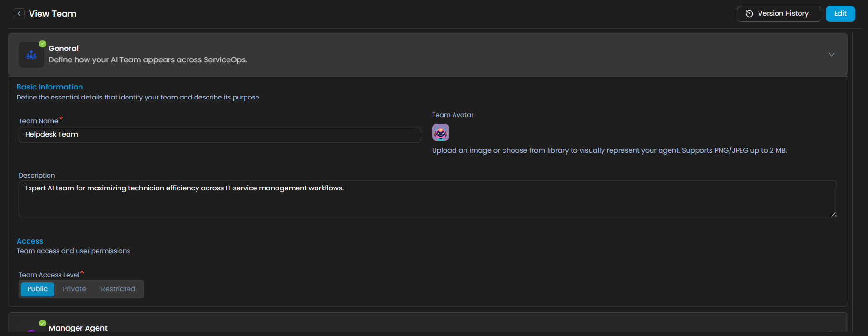The width and height of the screenshot is (868, 336).
Task: Click the General section title text
Action: [63, 48]
